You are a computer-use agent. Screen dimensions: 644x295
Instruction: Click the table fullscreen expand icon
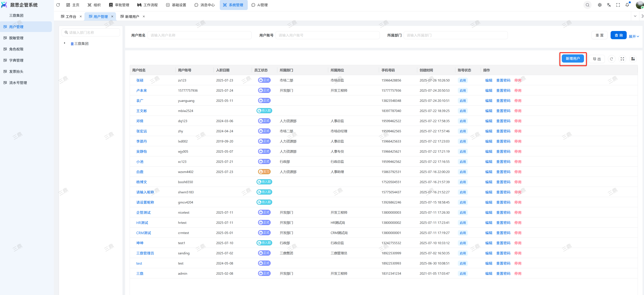coord(622,59)
